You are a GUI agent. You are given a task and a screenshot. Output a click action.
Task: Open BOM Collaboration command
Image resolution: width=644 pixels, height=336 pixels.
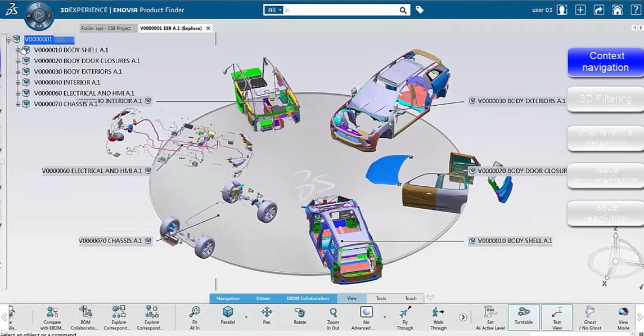[x=85, y=317]
